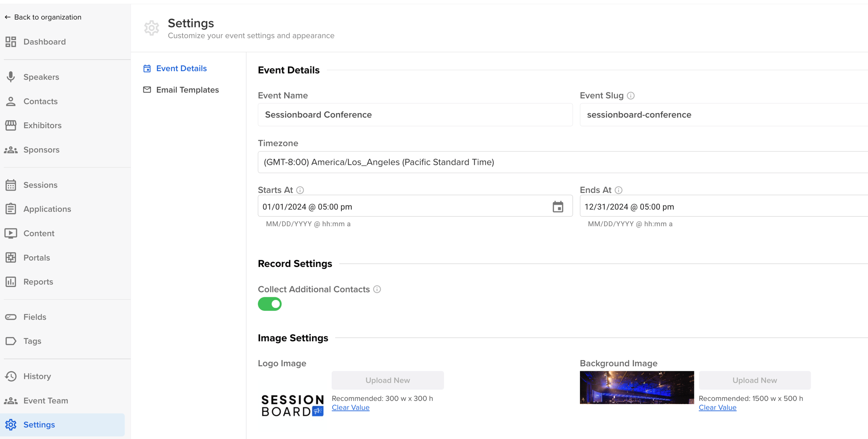Image resolution: width=868 pixels, height=439 pixels.
Task: Switch to Email Templates tab
Action: (188, 90)
